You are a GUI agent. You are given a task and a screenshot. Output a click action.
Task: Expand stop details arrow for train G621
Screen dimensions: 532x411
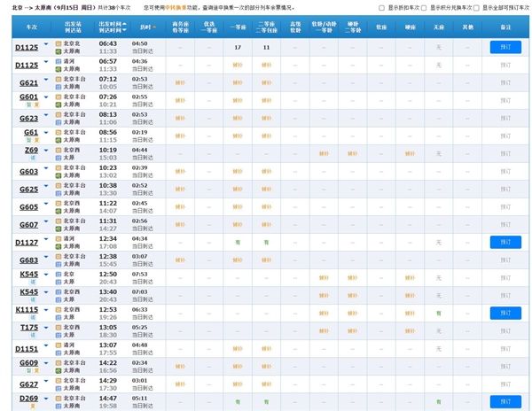[46, 81]
